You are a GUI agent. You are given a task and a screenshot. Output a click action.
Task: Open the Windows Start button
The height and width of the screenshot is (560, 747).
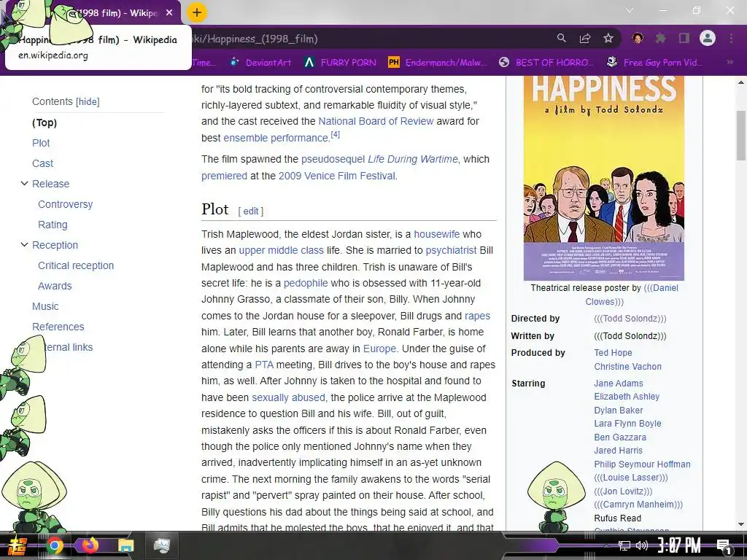[18, 546]
